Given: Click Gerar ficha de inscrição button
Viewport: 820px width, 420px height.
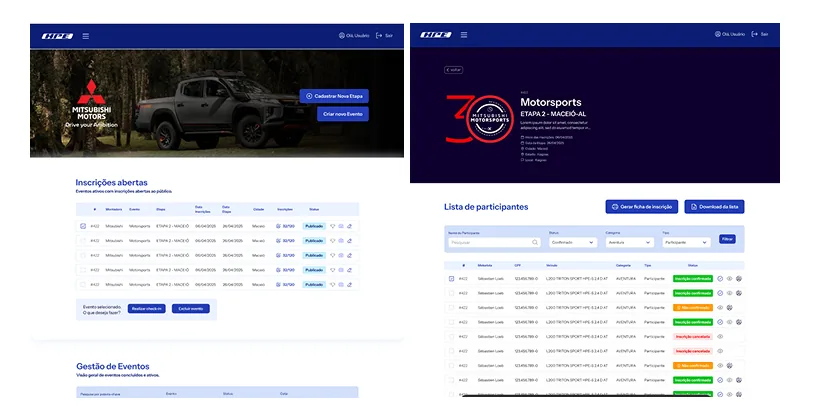Looking at the screenshot, I should tap(642, 207).
